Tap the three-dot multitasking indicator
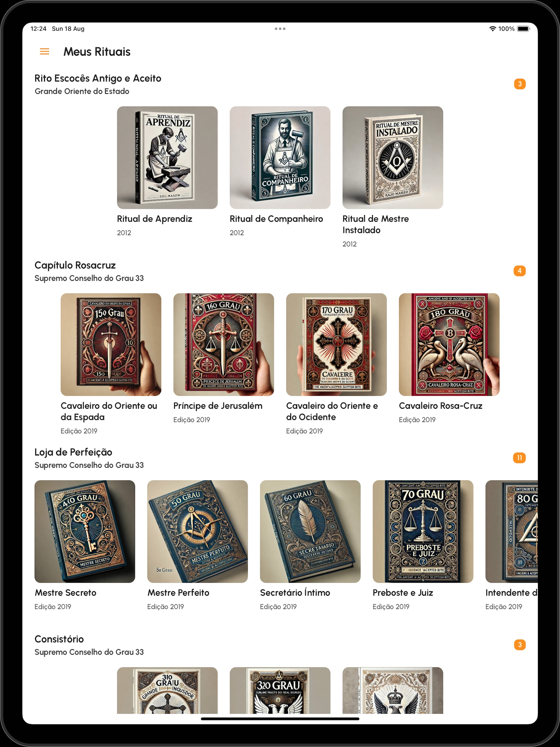 coord(280,29)
